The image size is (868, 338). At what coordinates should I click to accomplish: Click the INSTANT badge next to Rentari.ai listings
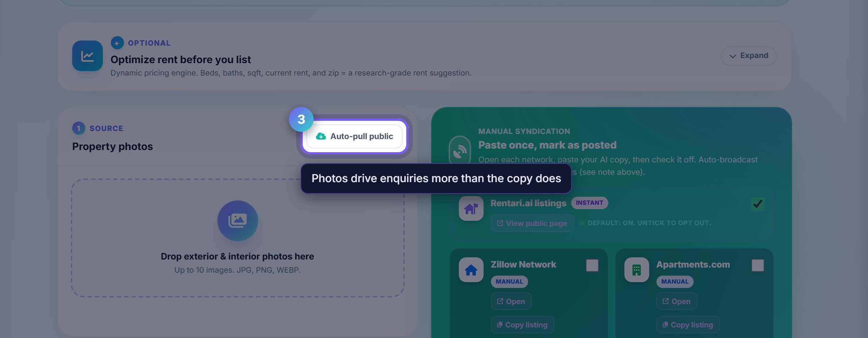coord(589,203)
